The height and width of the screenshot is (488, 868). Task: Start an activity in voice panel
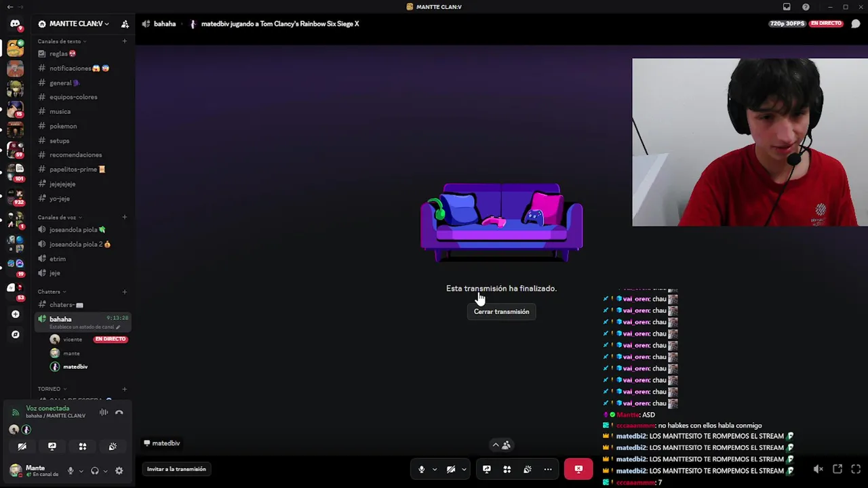pos(83,447)
